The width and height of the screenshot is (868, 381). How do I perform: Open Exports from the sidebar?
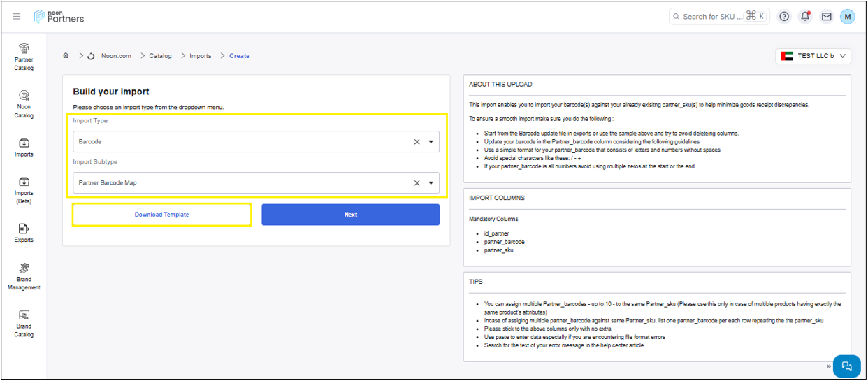(x=24, y=233)
